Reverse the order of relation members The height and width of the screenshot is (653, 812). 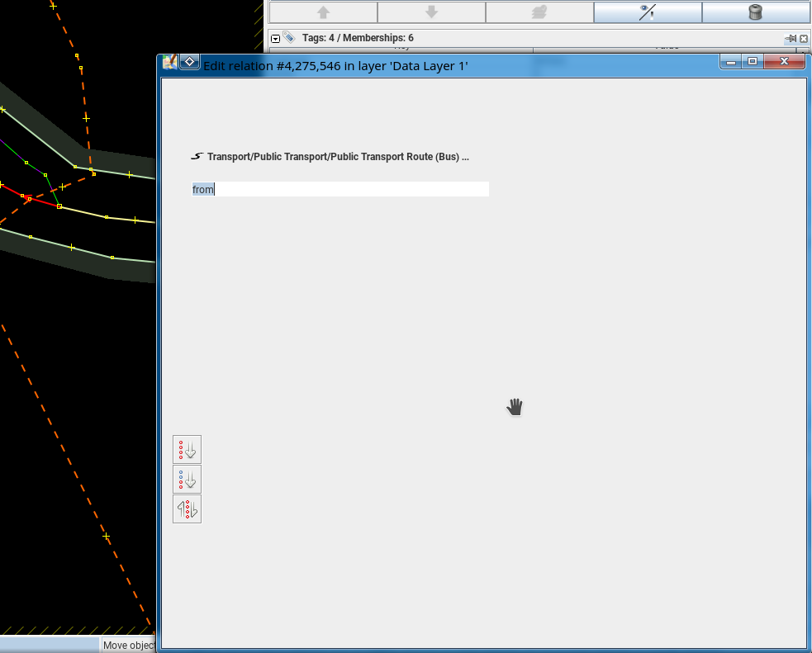click(188, 509)
